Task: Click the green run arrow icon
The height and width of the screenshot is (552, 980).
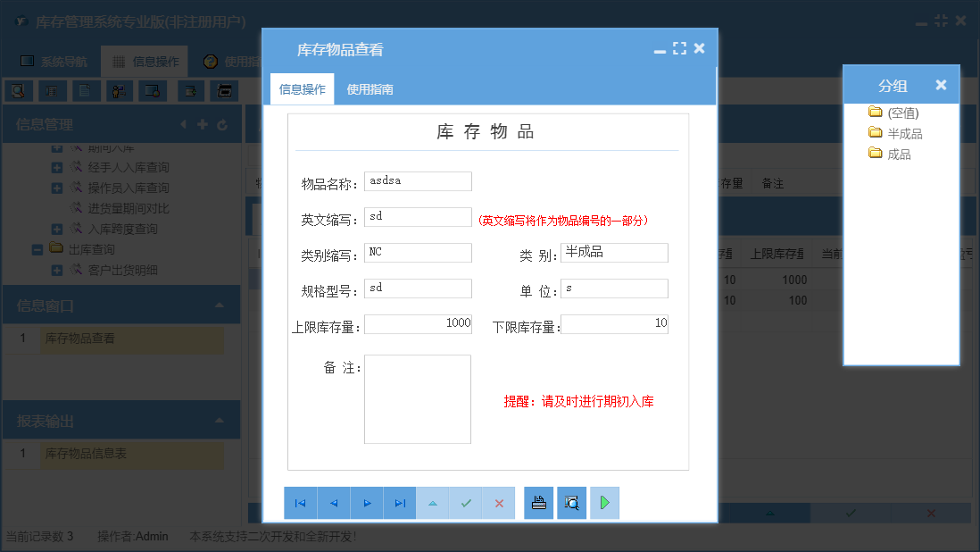Action: [x=604, y=503]
